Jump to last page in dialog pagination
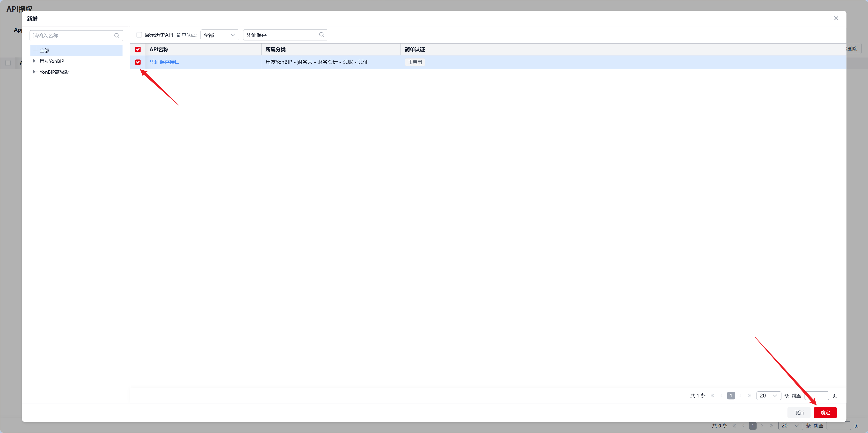The image size is (868, 433). click(749, 396)
